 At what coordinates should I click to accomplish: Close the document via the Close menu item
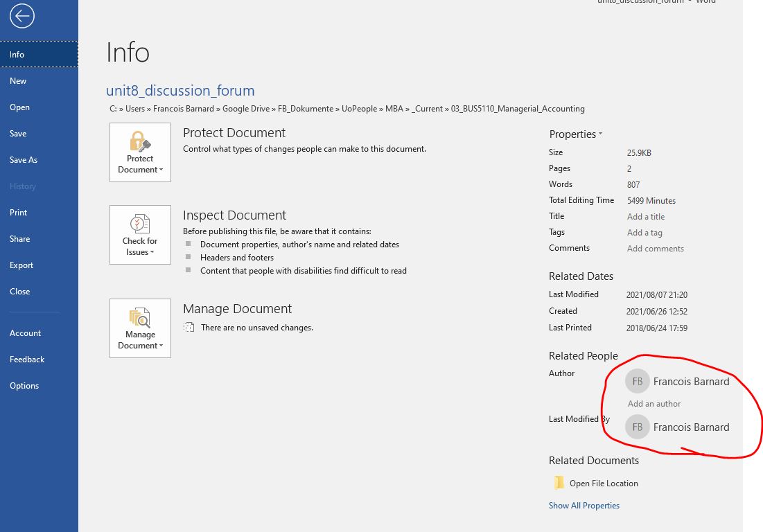click(x=39, y=291)
